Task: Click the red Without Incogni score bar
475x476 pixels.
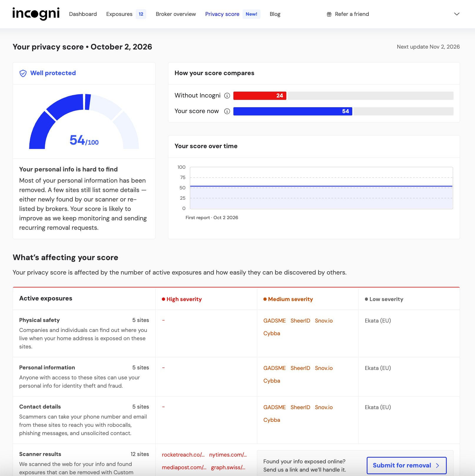Action: click(x=260, y=95)
